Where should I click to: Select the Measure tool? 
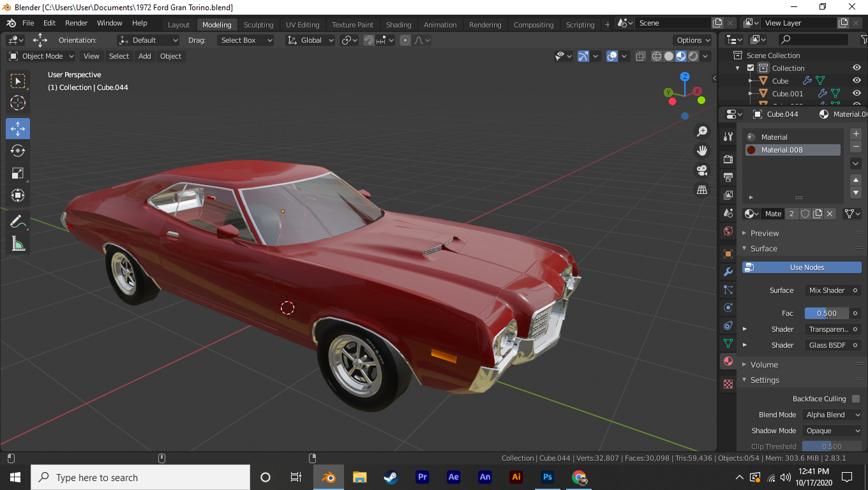(18, 244)
